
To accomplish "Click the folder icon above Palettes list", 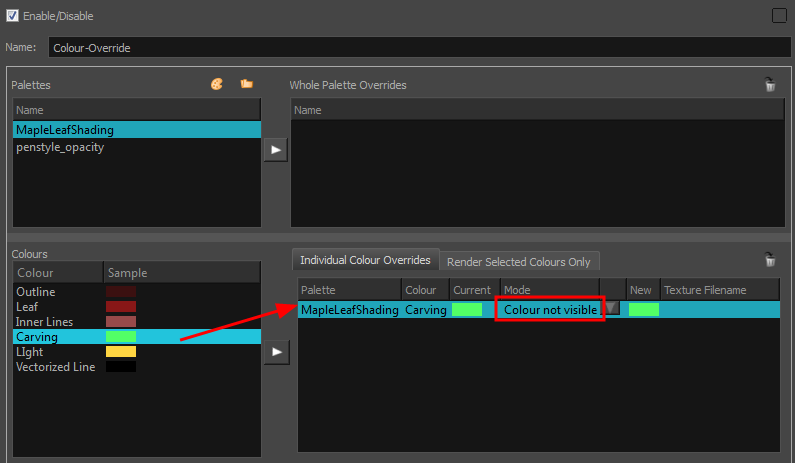I will 246,85.
